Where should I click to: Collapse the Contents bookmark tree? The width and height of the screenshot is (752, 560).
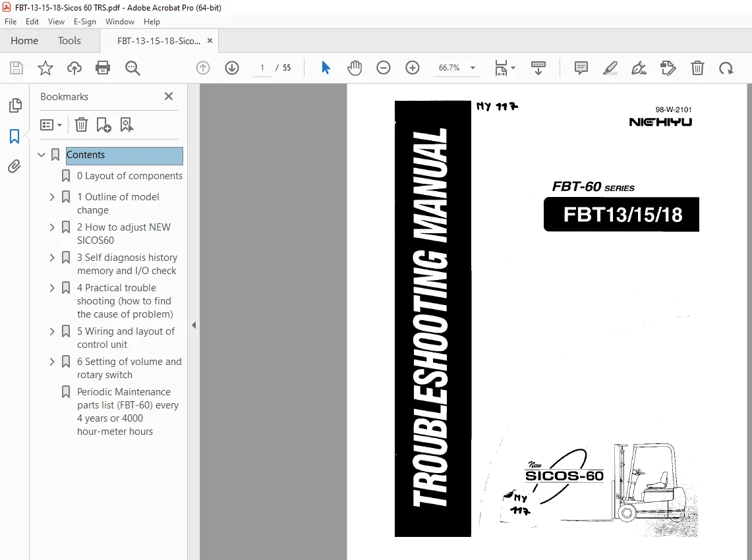click(x=42, y=155)
